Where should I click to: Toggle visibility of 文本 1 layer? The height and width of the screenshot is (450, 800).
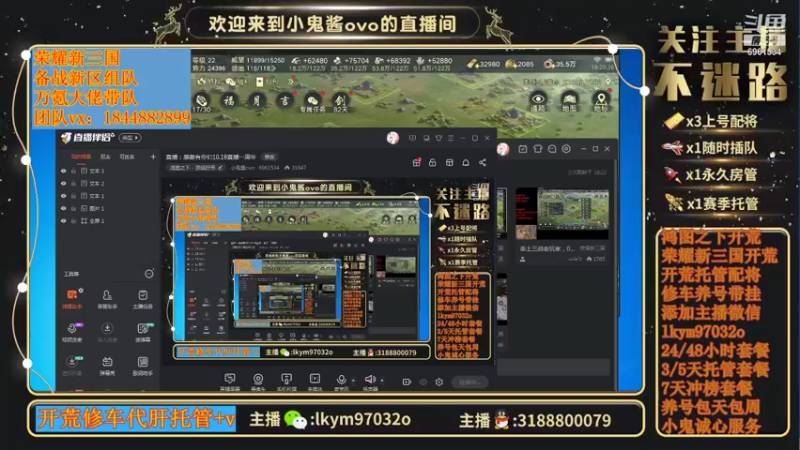tap(63, 196)
